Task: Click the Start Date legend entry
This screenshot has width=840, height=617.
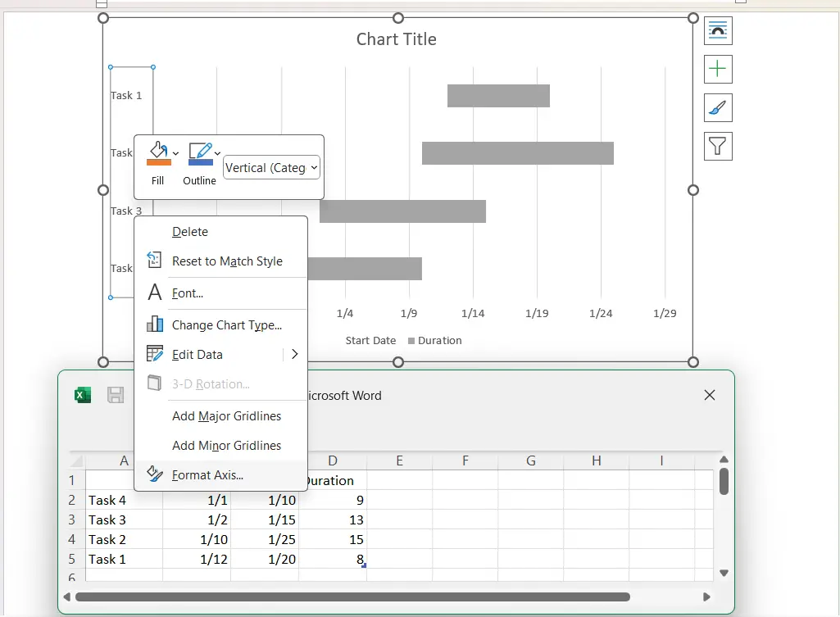Action: point(370,341)
